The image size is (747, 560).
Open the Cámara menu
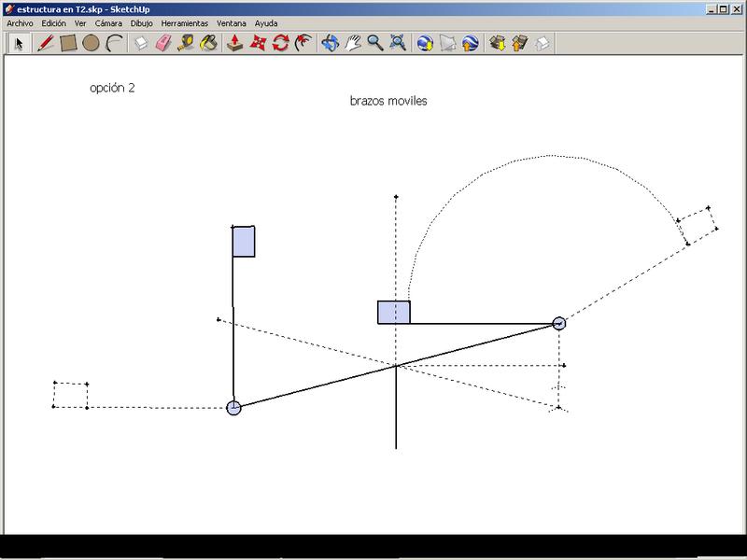[x=108, y=22]
